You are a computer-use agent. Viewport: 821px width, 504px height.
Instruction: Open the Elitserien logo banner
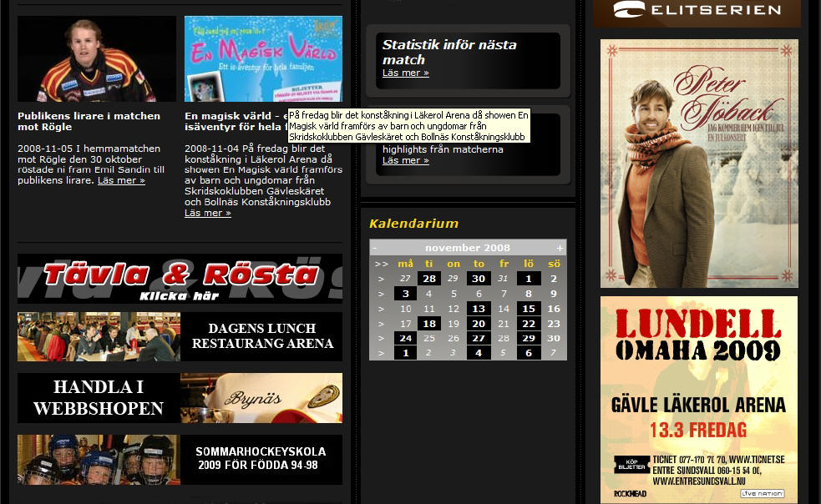pos(696,12)
